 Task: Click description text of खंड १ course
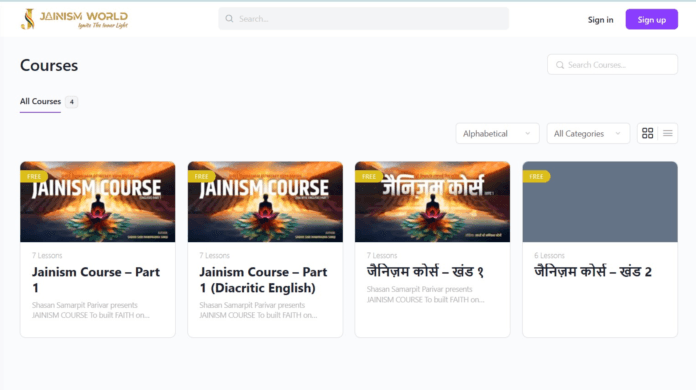(425, 294)
